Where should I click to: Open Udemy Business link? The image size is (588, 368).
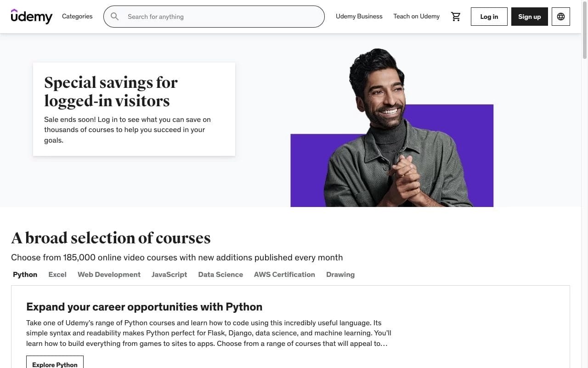point(359,17)
